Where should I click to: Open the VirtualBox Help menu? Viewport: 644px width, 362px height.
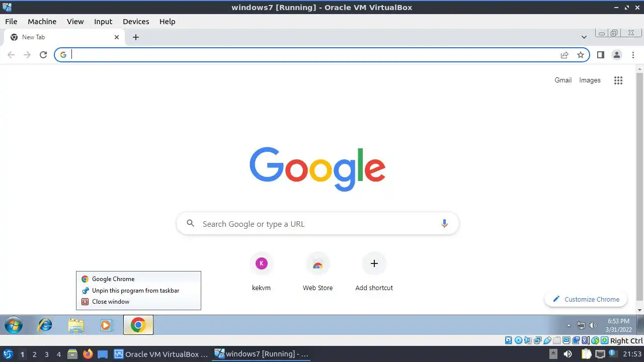point(167,22)
